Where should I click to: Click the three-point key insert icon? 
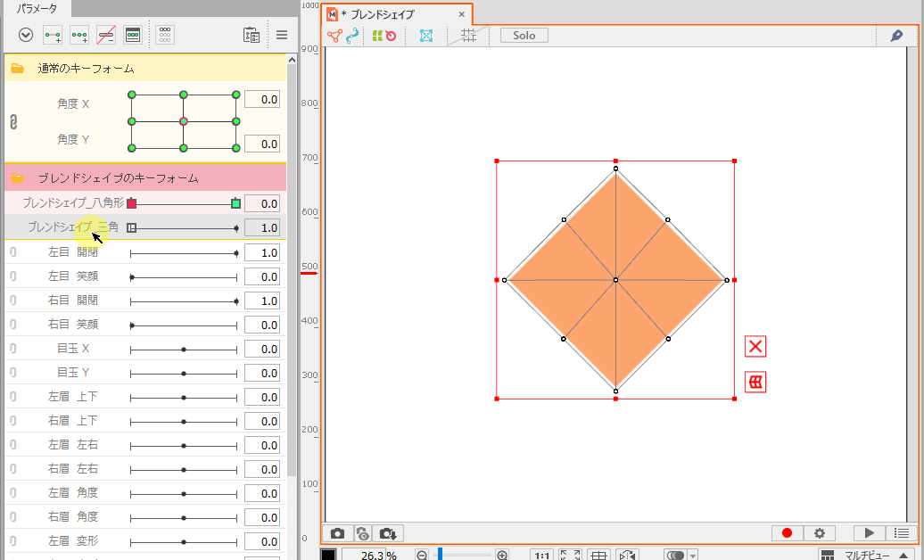(x=78, y=35)
